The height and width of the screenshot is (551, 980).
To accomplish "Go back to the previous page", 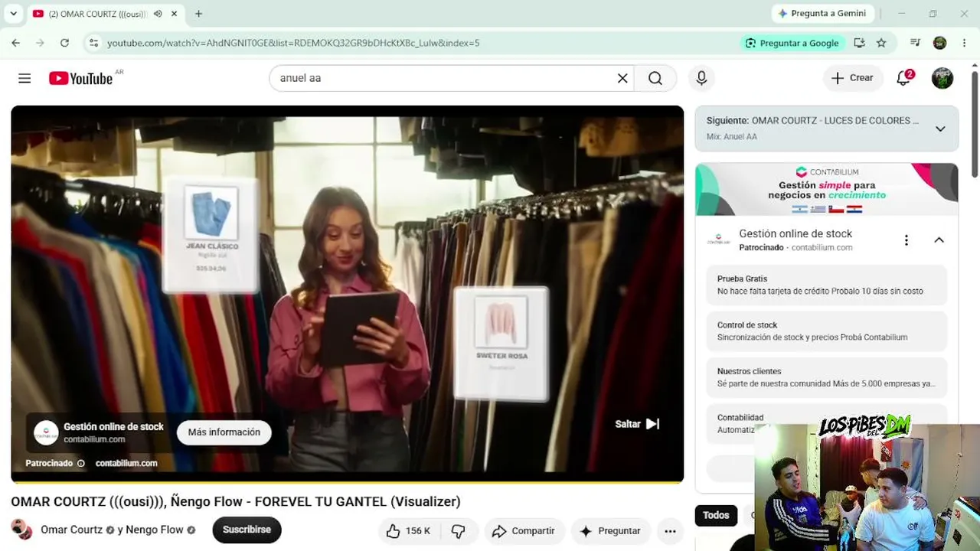I will [16, 43].
